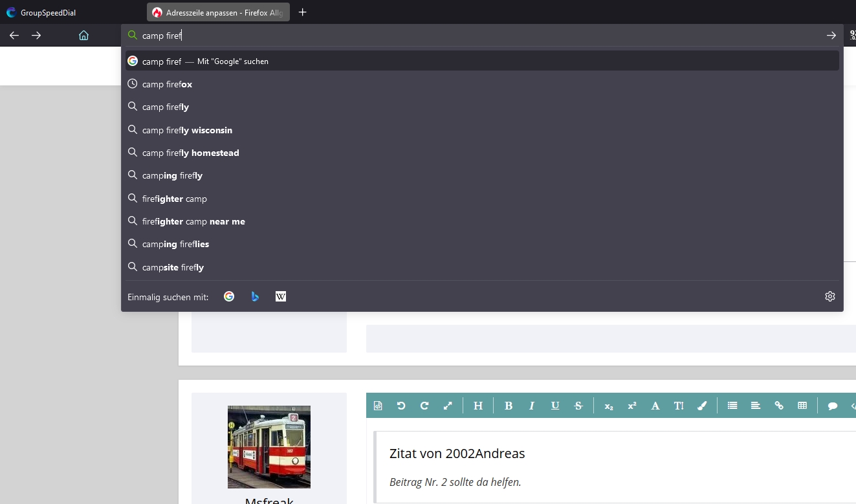The image size is (856, 504).
Task: Switch to the Adresszeile anpassen tab
Action: (x=219, y=12)
